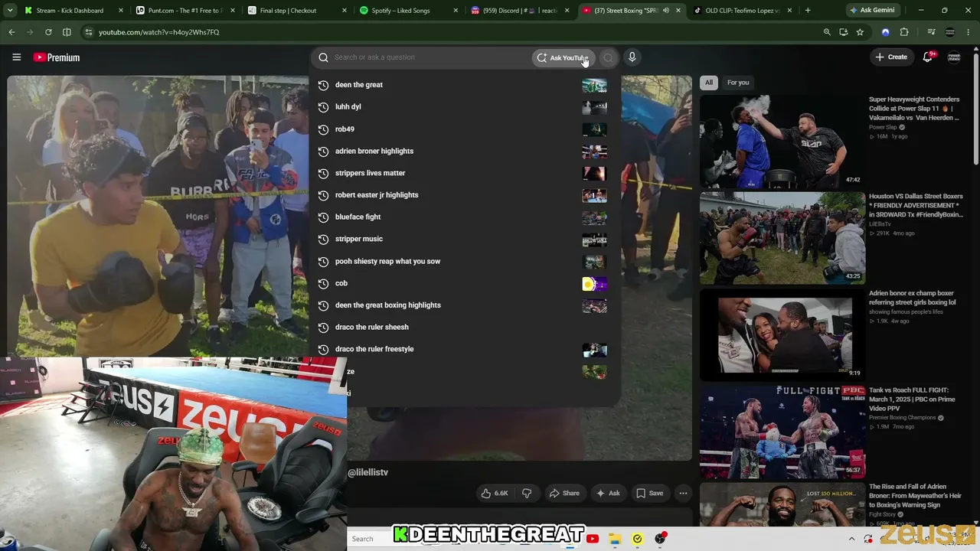Open the Extensions puzzle icon
This screenshot has width=980, height=551.
click(904, 32)
